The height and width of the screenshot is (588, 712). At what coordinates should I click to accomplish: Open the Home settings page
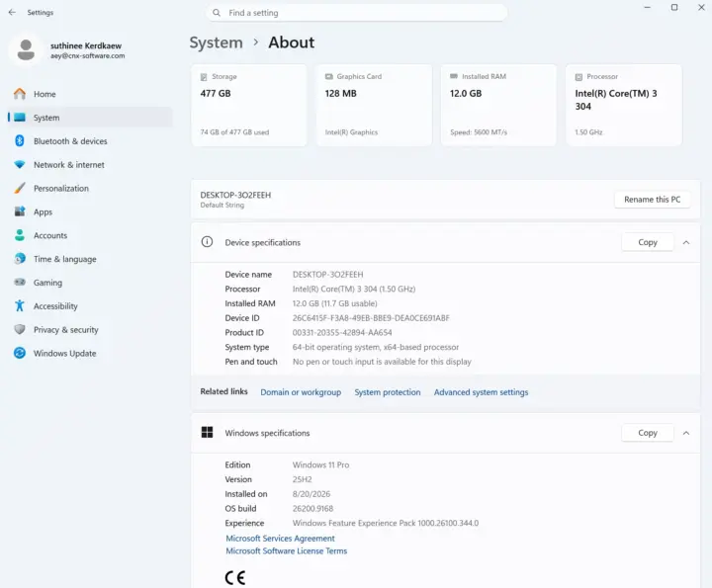(x=90, y=94)
